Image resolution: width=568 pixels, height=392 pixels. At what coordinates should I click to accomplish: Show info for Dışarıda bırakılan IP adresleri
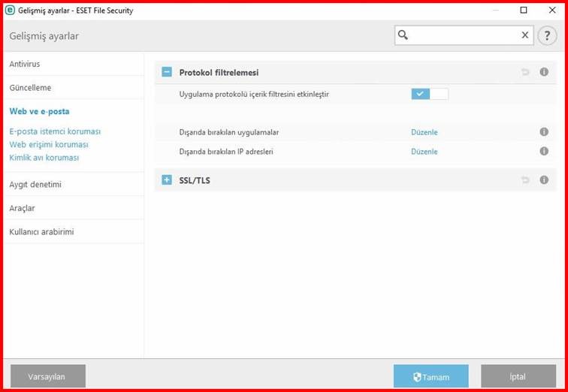544,151
